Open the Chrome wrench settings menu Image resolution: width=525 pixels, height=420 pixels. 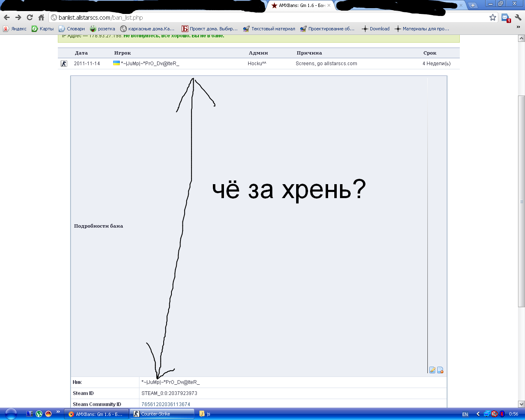pyautogui.click(x=518, y=17)
